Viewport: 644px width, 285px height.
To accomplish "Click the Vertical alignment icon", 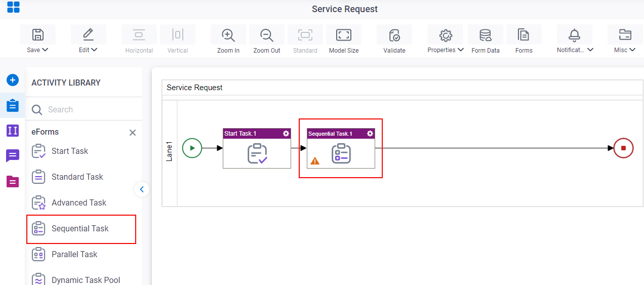I will coord(178,34).
